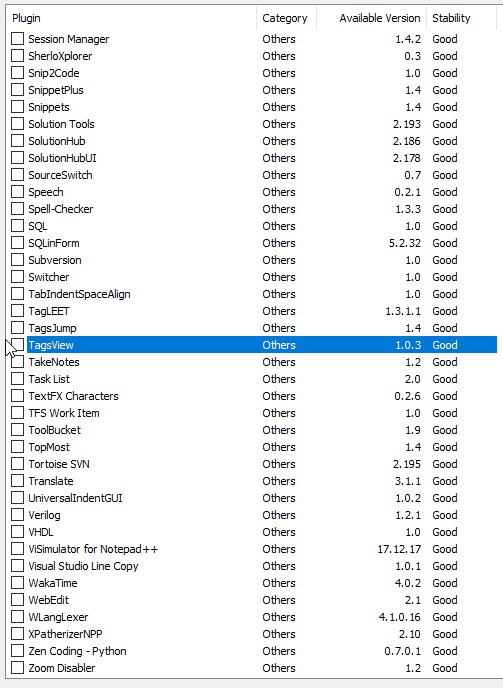Select the SQLinForm plugin name
Viewport: 503px width, 688px height.
point(54,243)
